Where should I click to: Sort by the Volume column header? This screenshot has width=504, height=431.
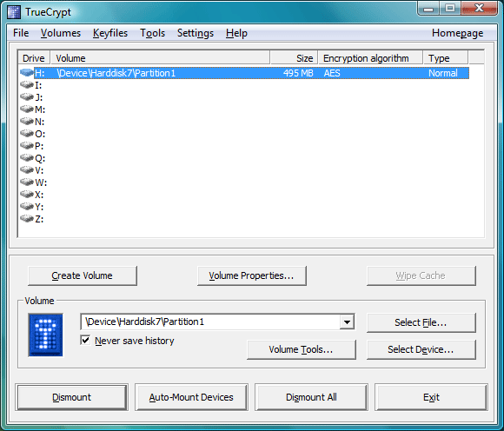point(161,58)
